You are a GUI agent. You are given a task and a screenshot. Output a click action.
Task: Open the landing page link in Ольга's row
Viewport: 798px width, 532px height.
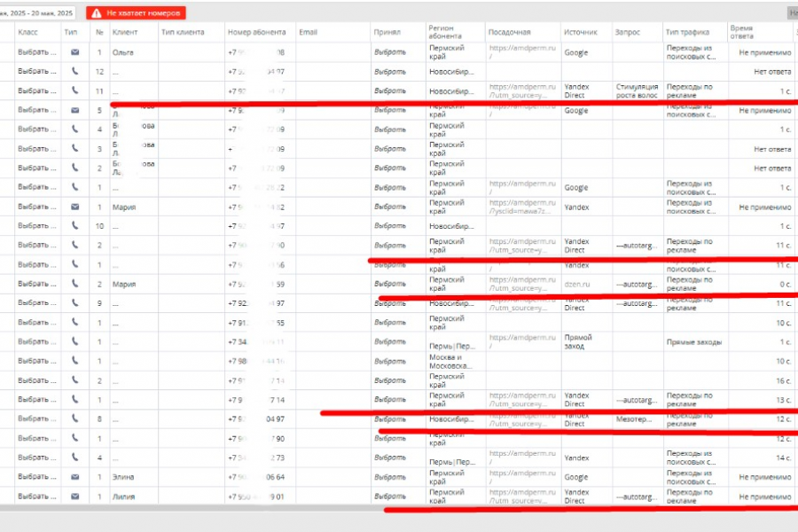coord(522,52)
